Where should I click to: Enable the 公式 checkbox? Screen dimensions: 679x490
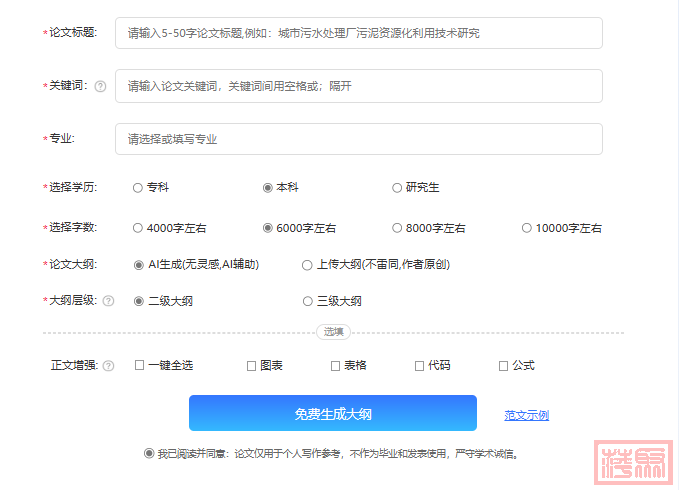click(504, 366)
